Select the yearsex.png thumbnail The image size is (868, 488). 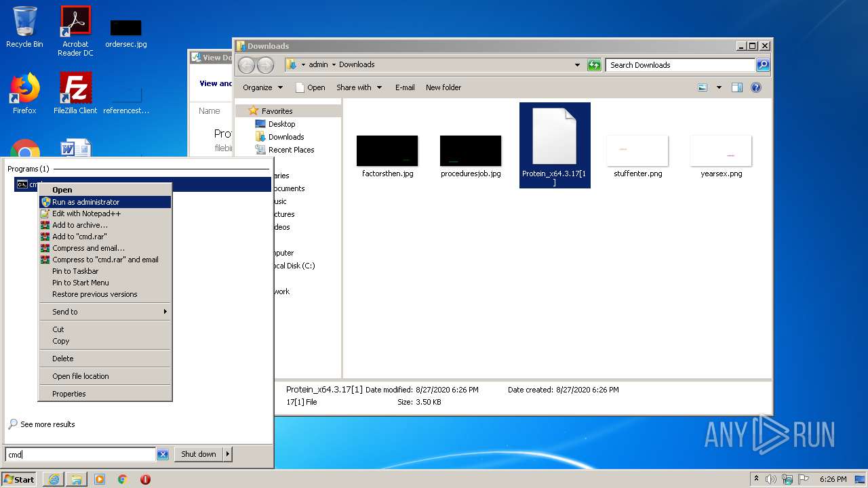point(721,157)
